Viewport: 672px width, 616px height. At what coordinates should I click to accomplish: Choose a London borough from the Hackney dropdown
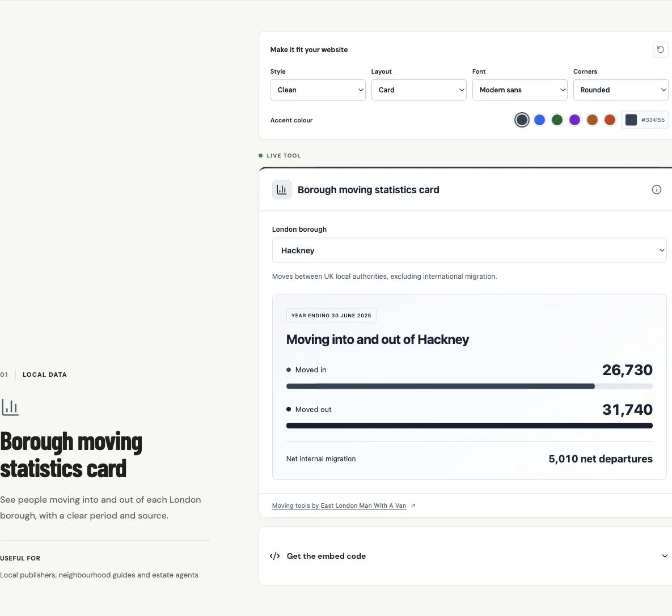tap(470, 250)
